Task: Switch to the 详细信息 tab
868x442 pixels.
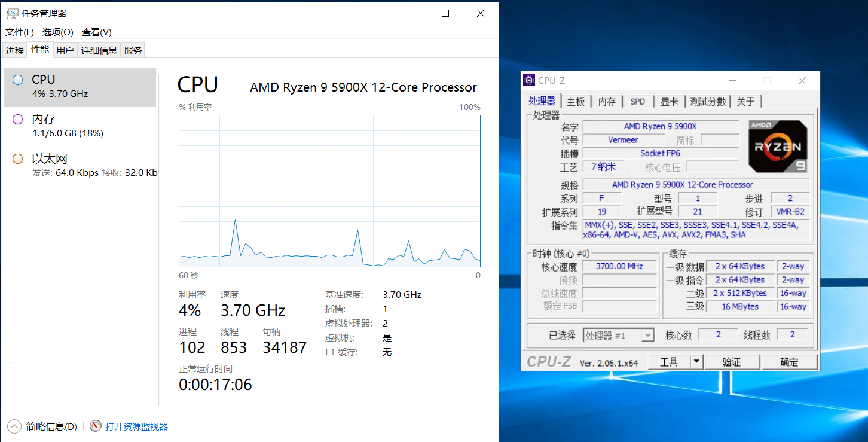Action: (99, 51)
